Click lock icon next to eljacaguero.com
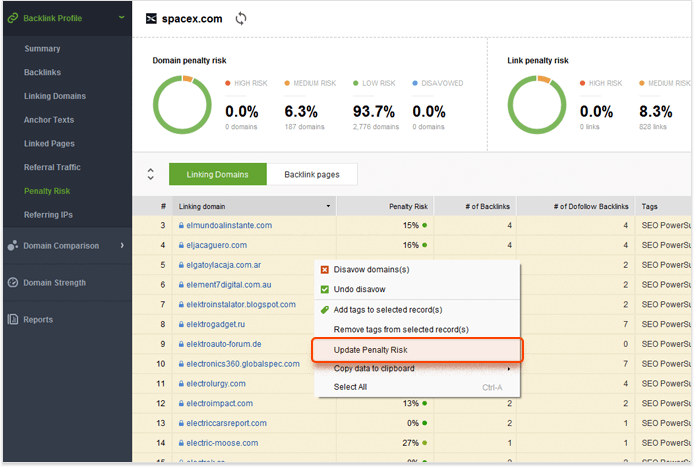Image resolution: width=694 pixels, height=467 pixels. [181, 245]
